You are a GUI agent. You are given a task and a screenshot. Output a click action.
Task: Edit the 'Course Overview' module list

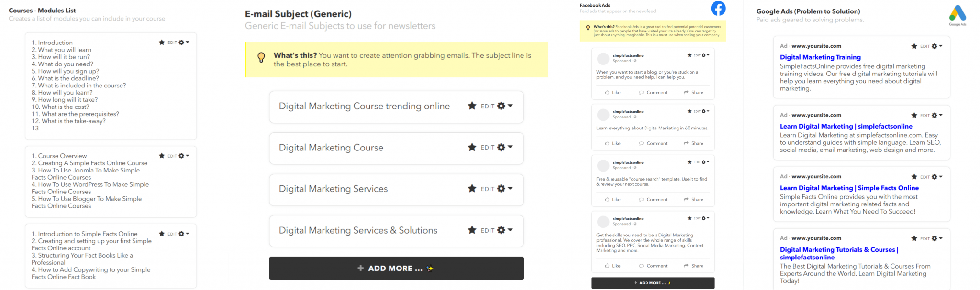click(x=172, y=156)
